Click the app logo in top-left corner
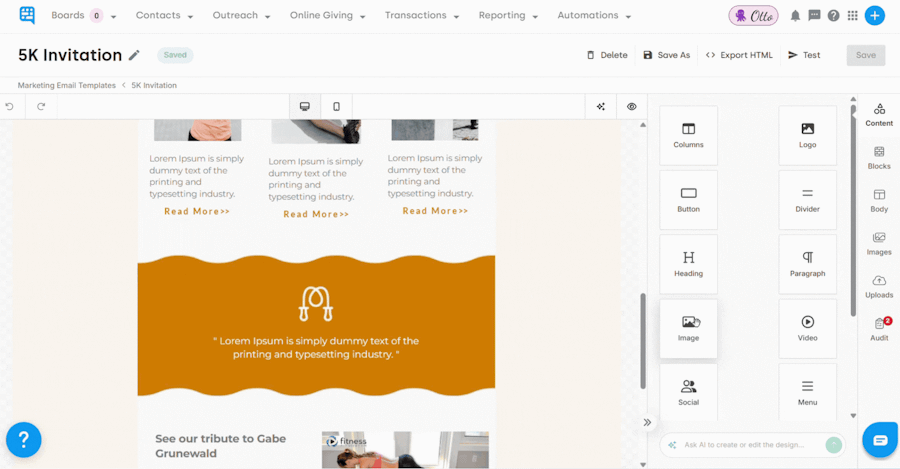Viewport: 900px width, 469px height. (27, 15)
